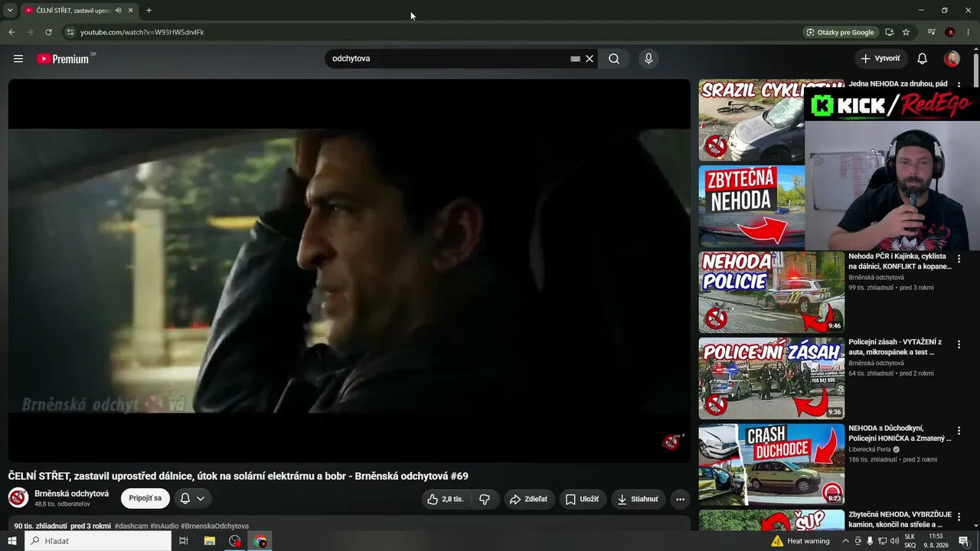Open the tab search dropdown arrow
This screenshot has height=551, width=980.
pos(10,11)
